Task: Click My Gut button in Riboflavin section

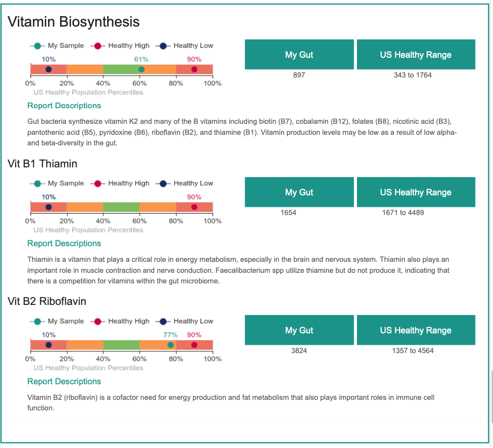Action: coord(299,330)
